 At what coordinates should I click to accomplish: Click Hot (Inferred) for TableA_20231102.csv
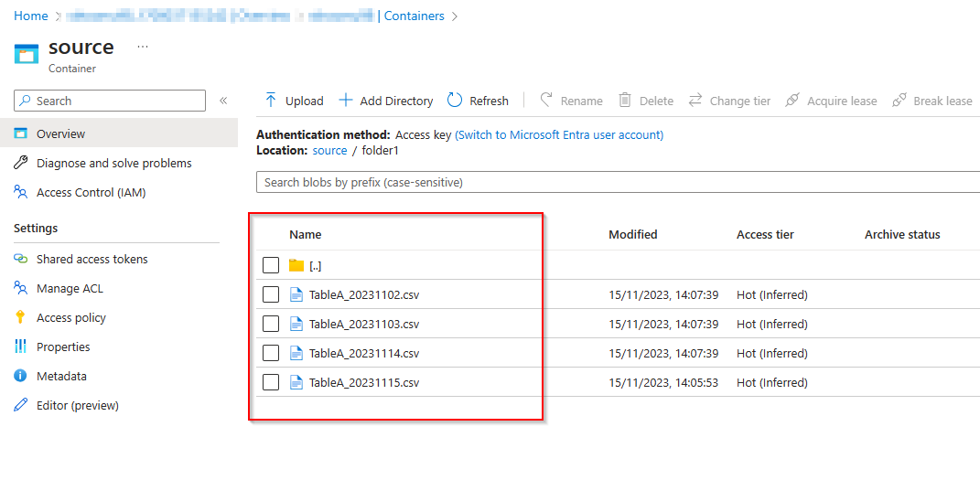tap(772, 294)
